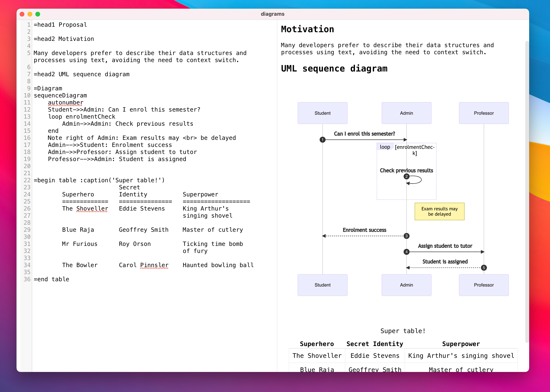The height and width of the screenshot is (392, 550).
Task: Click the sequence number 2 circle
Action: [x=406, y=176]
